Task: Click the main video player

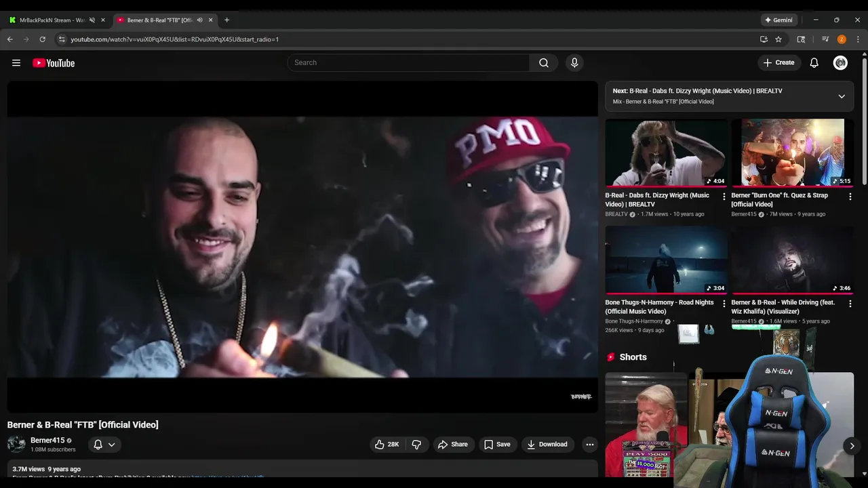Action: pos(302,247)
